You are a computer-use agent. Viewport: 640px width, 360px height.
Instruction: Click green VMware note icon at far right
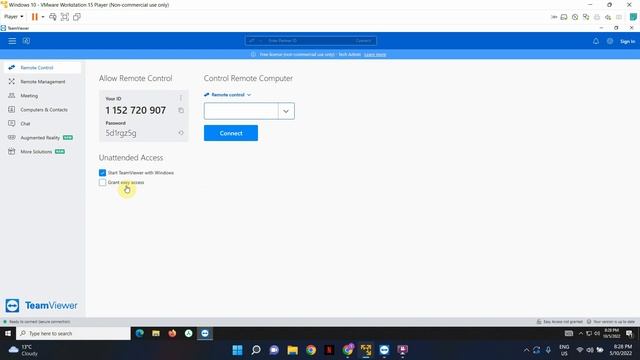(x=633, y=17)
